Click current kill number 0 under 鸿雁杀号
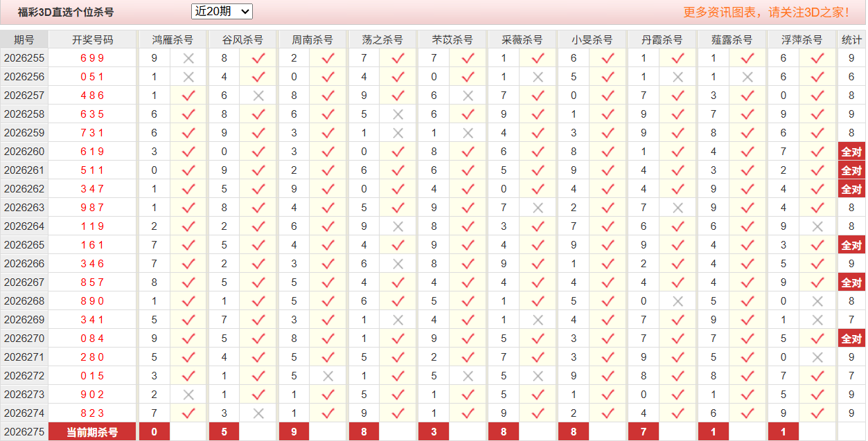 pyautogui.click(x=154, y=432)
